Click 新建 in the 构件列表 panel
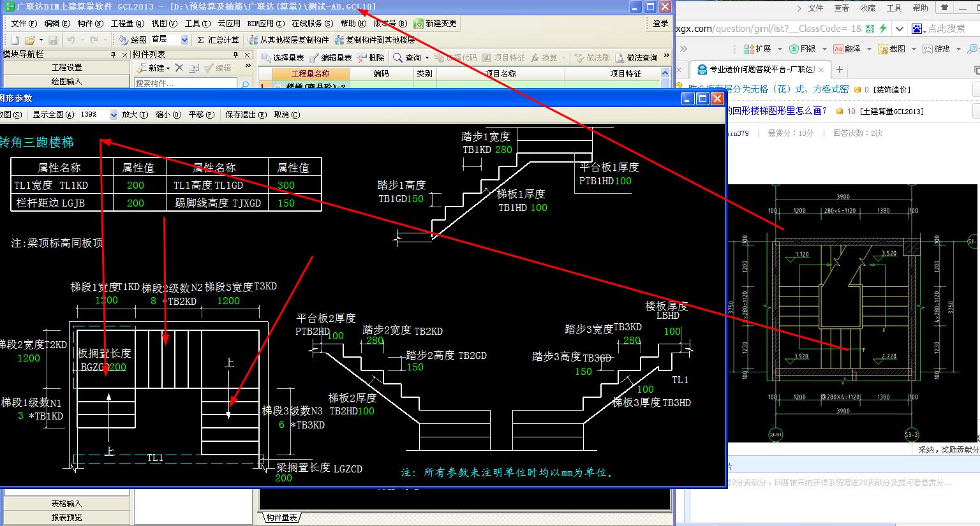This screenshot has height=526, width=980. click(x=151, y=68)
